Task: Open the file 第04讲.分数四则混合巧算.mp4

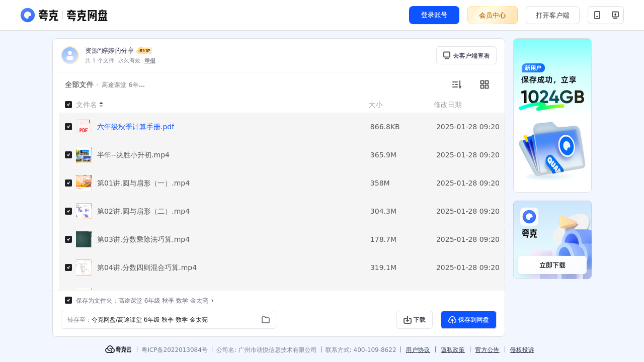Action: click(147, 267)
